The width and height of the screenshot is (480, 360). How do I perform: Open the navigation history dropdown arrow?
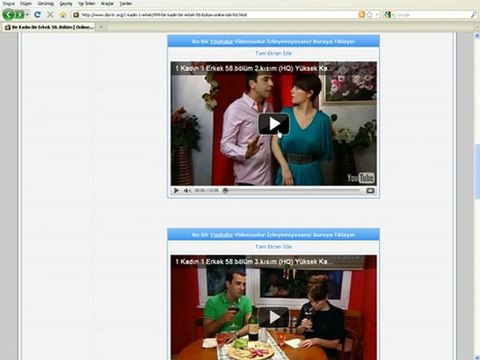pos(27,15)
